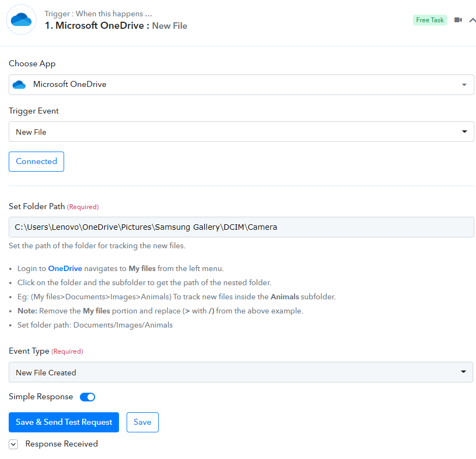Open the video tutorial camera icon
This screenshot has height=459, width=476.
[458, 20]
